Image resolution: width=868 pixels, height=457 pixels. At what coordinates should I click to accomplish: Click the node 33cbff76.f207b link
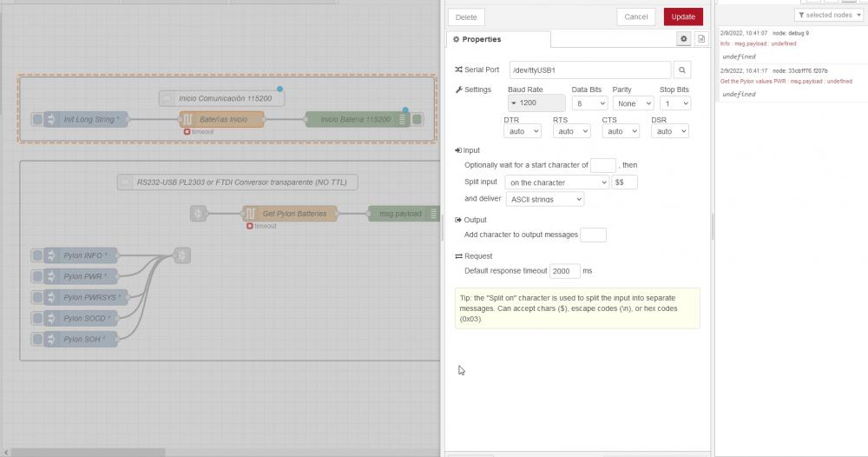click(800, 71)
